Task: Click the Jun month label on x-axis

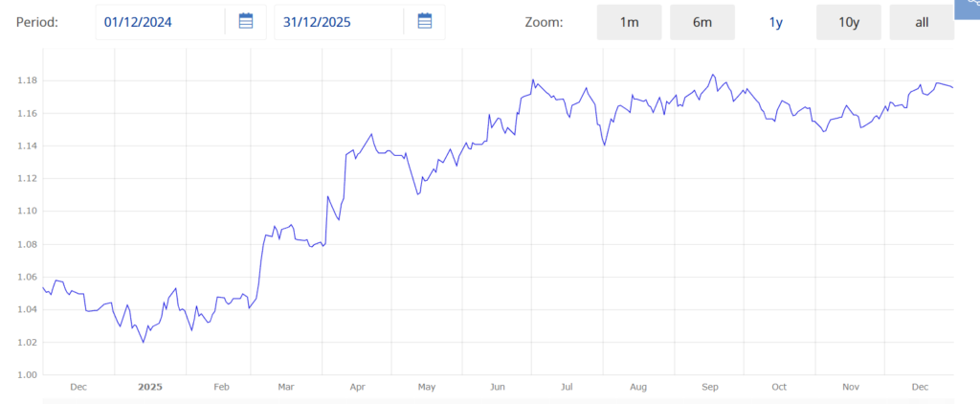Action: (498, 387)
